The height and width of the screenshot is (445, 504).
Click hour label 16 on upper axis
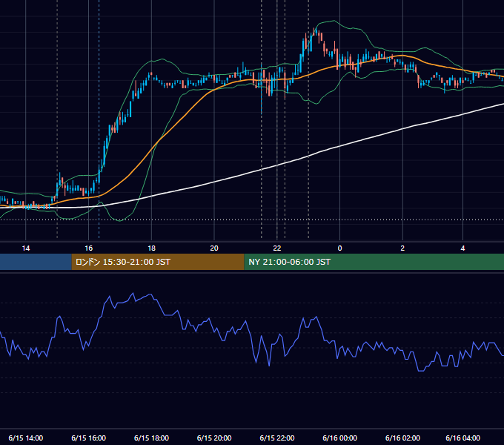88,248
